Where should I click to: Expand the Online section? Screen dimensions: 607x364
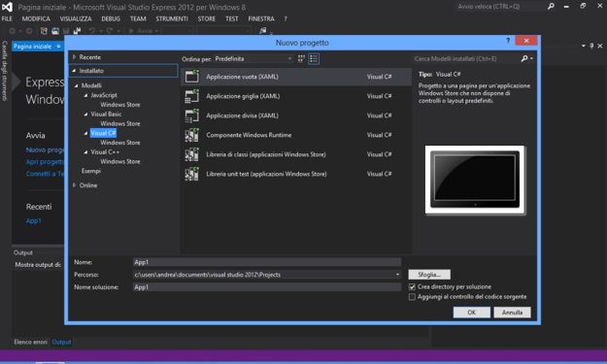click(74, 185)
